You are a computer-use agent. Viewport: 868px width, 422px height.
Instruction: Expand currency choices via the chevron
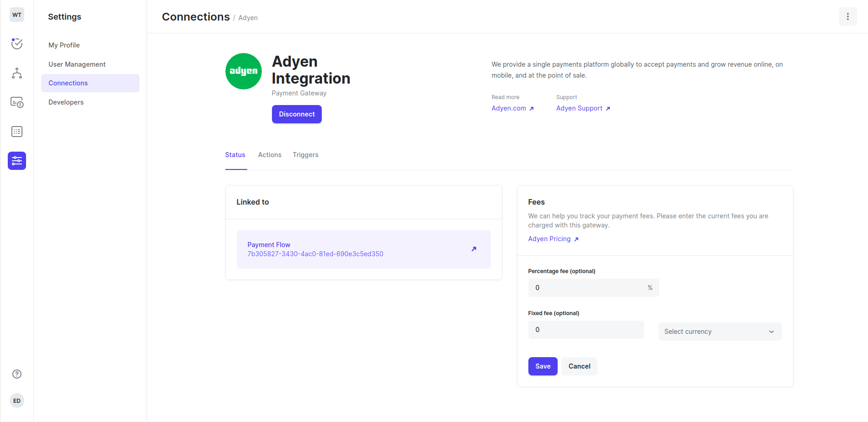pos(771,332)
